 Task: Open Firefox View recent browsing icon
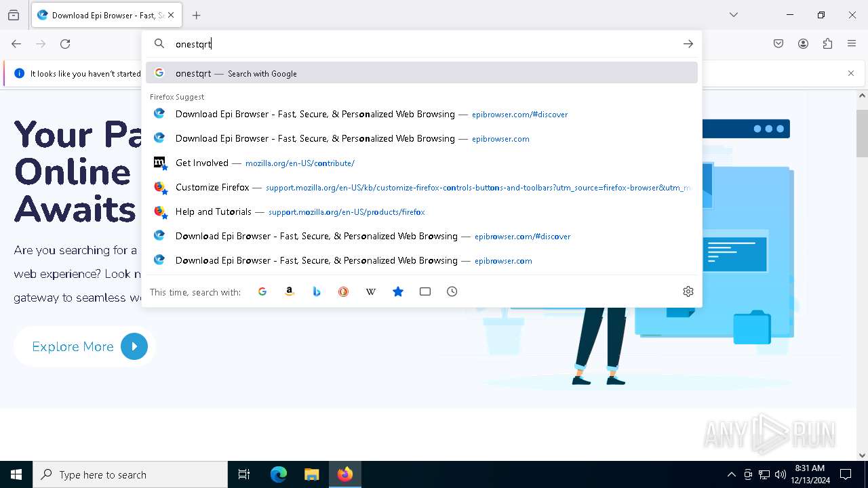14,15
